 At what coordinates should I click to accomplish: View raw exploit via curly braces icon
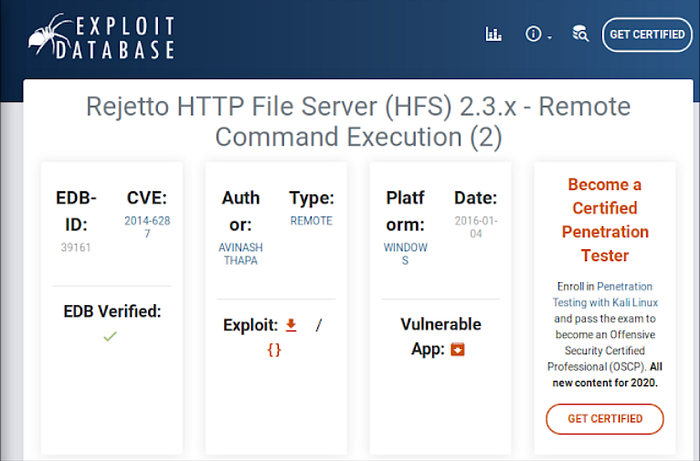point(274,350)
